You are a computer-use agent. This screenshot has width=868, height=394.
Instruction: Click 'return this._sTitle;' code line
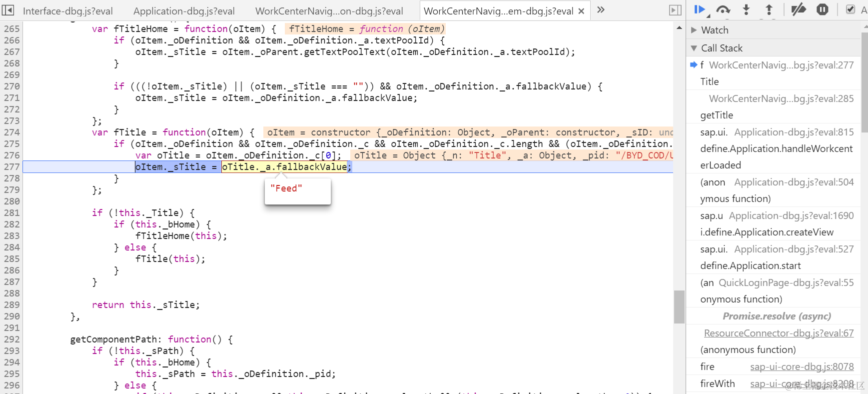pyautogui.click(x=145, y=304)
